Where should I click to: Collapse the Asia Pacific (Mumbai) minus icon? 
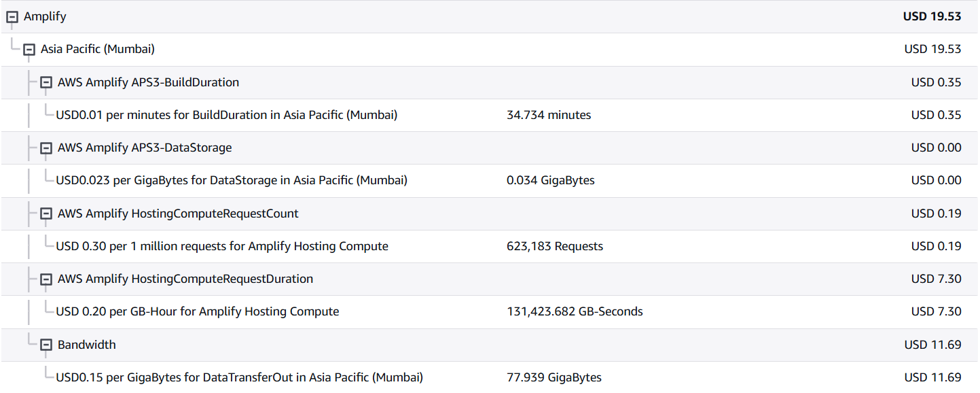point(29,50)
